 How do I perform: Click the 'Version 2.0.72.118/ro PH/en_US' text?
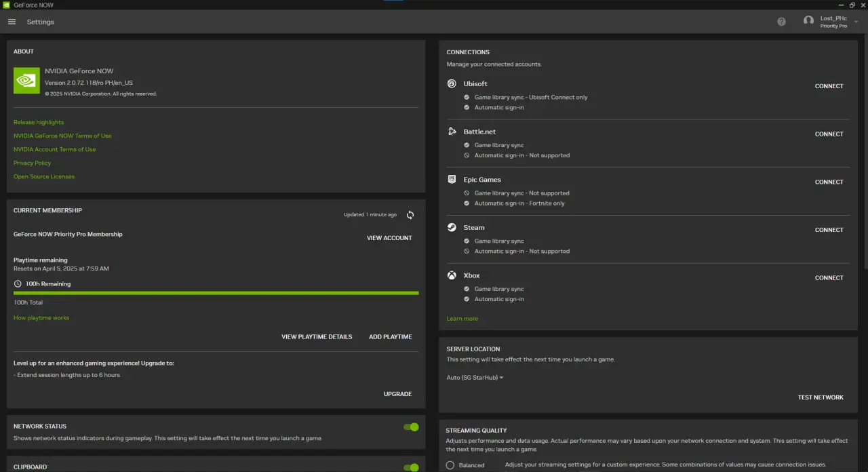coord(89,83)
